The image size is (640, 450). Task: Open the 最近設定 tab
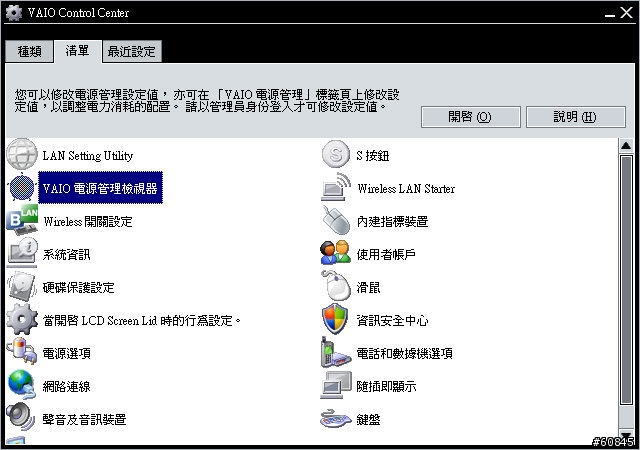(132, 51)
